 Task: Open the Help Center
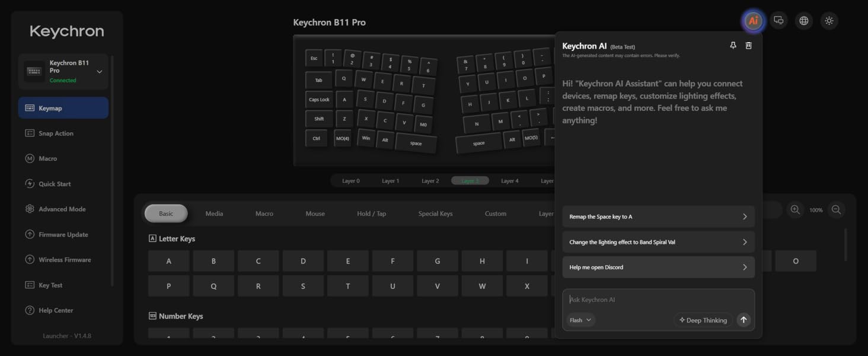click(x=63, y=310)
